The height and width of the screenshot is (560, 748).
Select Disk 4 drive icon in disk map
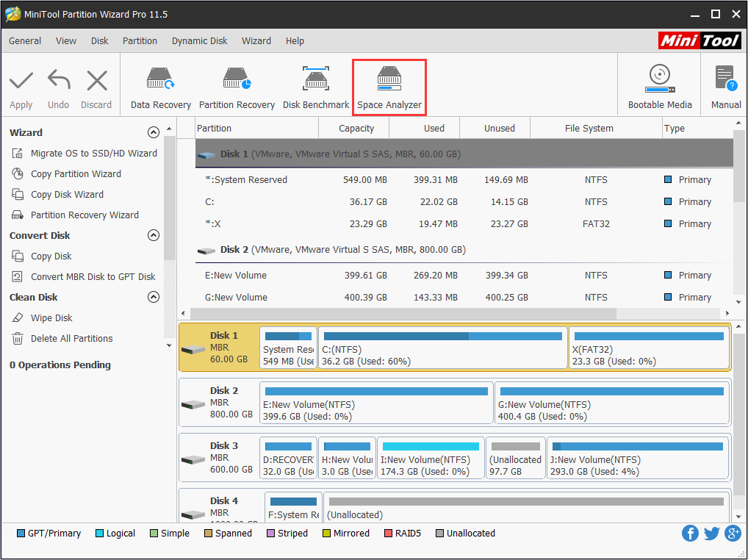193,514
